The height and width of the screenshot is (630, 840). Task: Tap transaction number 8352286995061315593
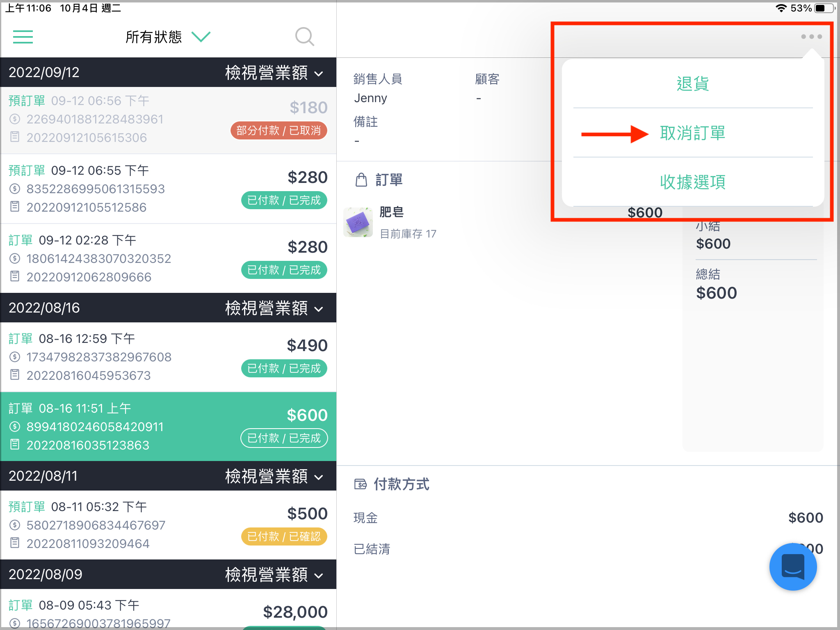tap(96, 189)
